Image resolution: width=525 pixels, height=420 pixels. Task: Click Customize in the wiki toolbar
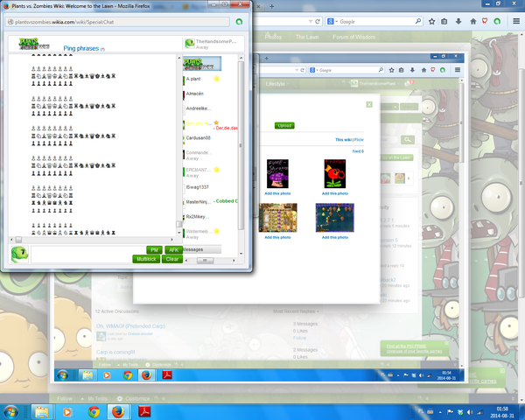(x=137, y=399)
